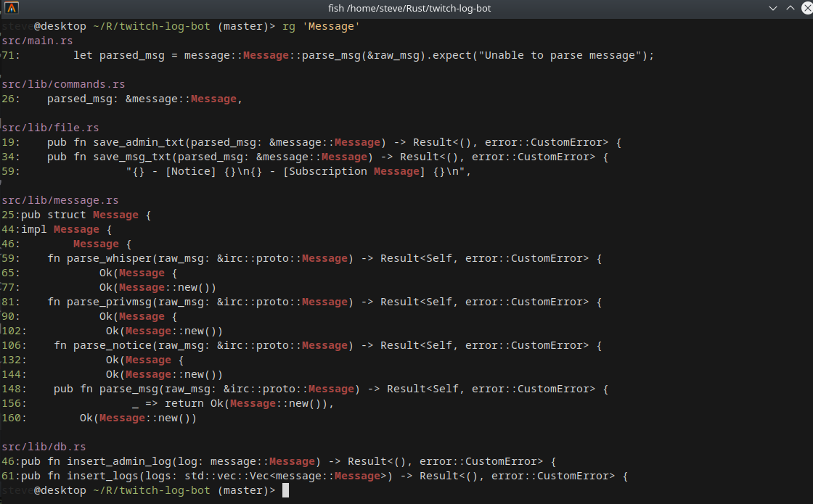Click the src/lib/commands.rs file heading
The height and width of the screenshot is (504, 813).
[63, 84]
